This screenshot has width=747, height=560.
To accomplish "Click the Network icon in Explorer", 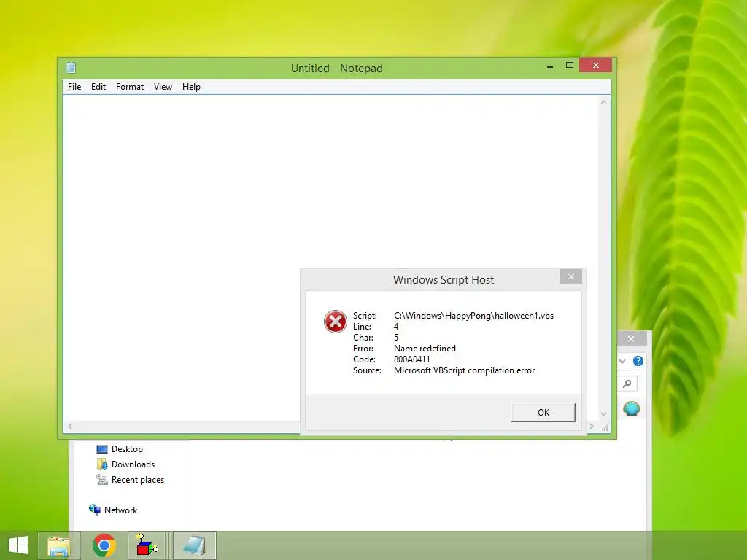I will coord(94,510).
